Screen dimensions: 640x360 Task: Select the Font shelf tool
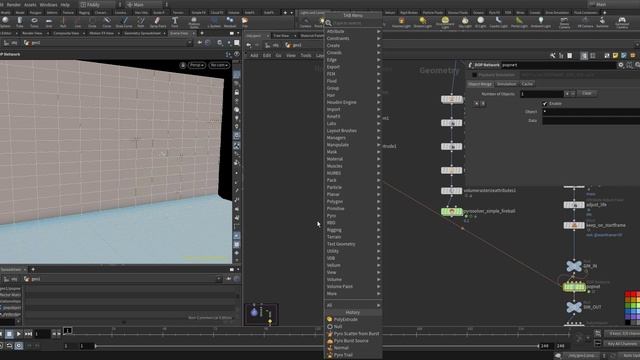pos(175,22)
